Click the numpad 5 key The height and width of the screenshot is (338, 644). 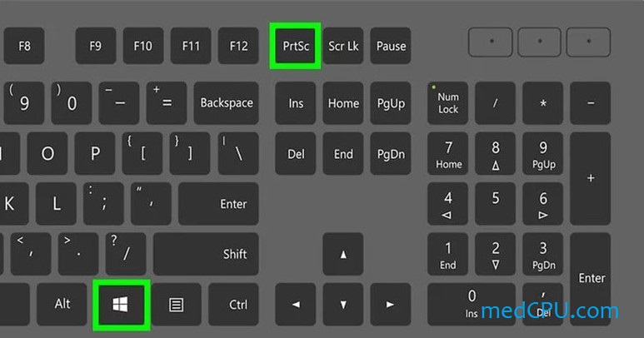click(x=496, y=203)
